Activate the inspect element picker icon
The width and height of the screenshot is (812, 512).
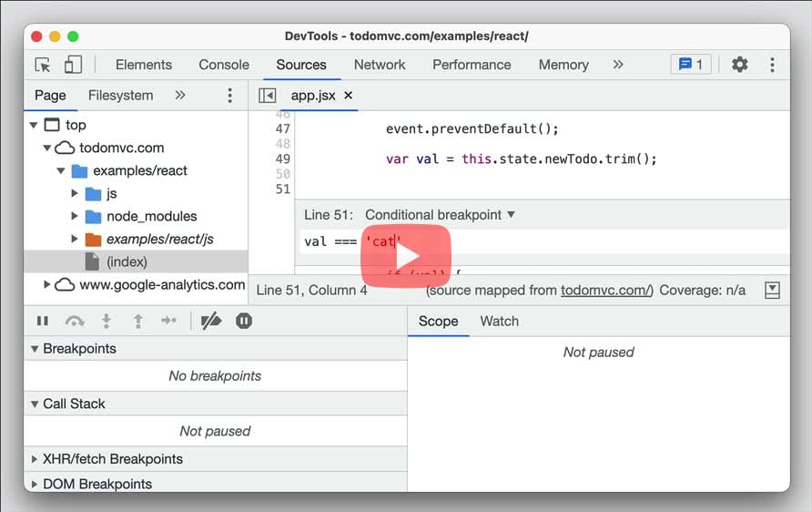click(43, 65)
